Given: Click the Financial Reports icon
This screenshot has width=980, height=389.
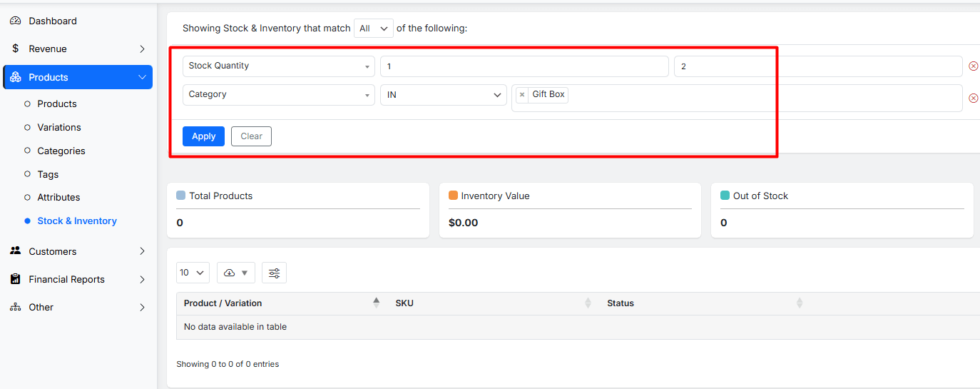Looking at the screenshot, I should [15, 279].
